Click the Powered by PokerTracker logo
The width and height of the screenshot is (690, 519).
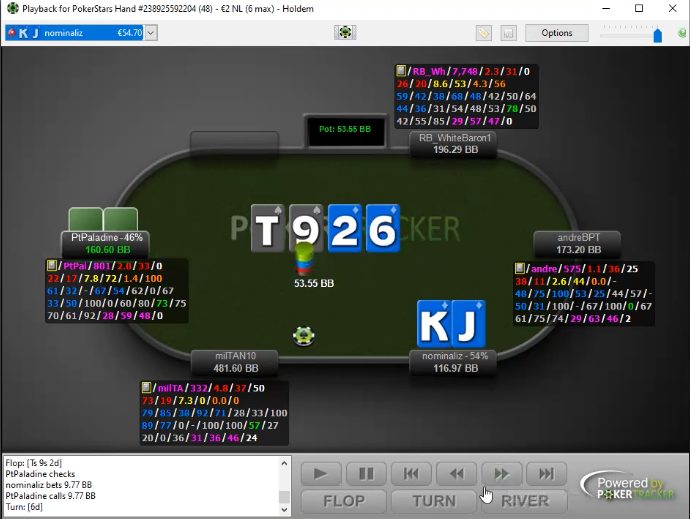628,487
